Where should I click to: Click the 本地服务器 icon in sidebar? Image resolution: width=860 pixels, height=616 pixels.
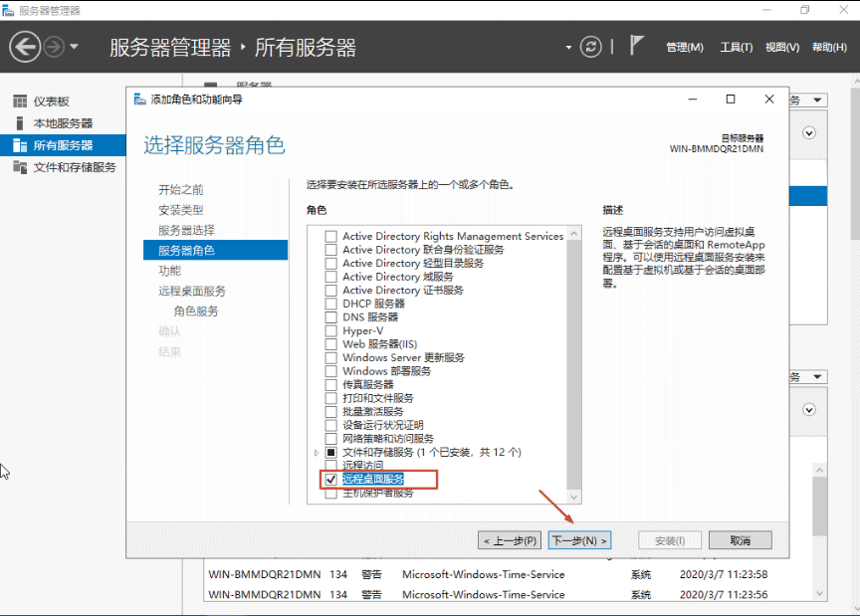20,123
